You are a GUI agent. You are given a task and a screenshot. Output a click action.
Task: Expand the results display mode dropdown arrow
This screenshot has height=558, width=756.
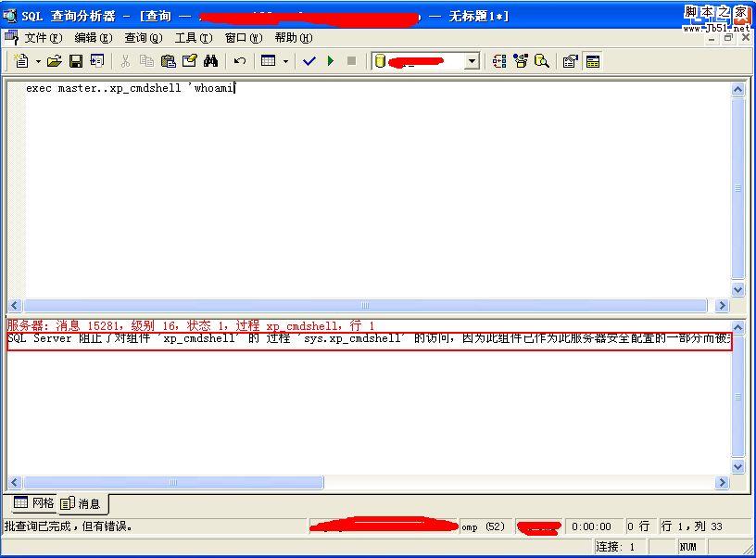(x=284, y=60)
